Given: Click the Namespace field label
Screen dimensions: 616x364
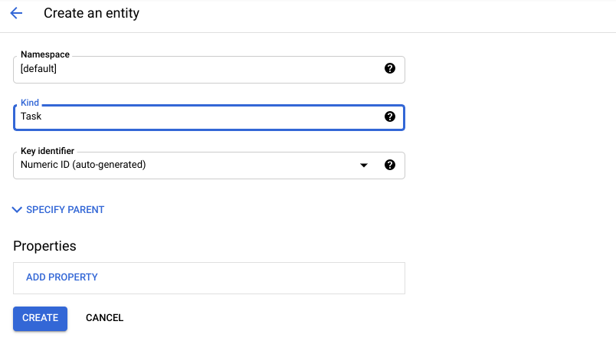Looking at the screenshot, I should (x=45, y=54).
